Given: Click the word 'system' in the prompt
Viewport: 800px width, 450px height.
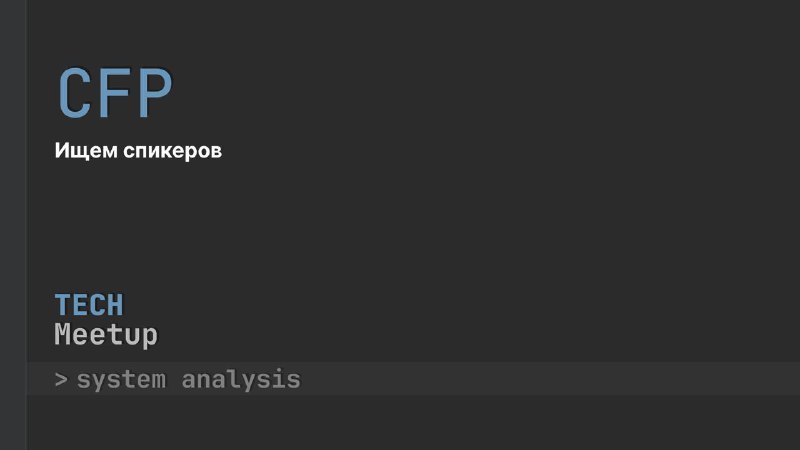Looking at the screenshot, I should (x=121, y=381).
